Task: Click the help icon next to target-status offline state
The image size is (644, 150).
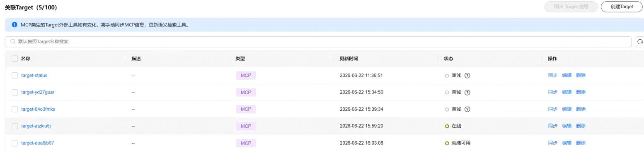Action: [467, 76]
